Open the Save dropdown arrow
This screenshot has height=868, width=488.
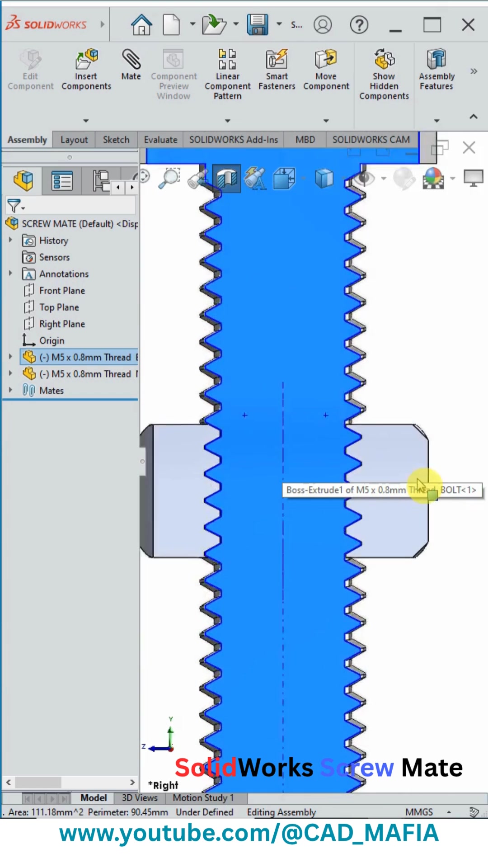[279, 24]
